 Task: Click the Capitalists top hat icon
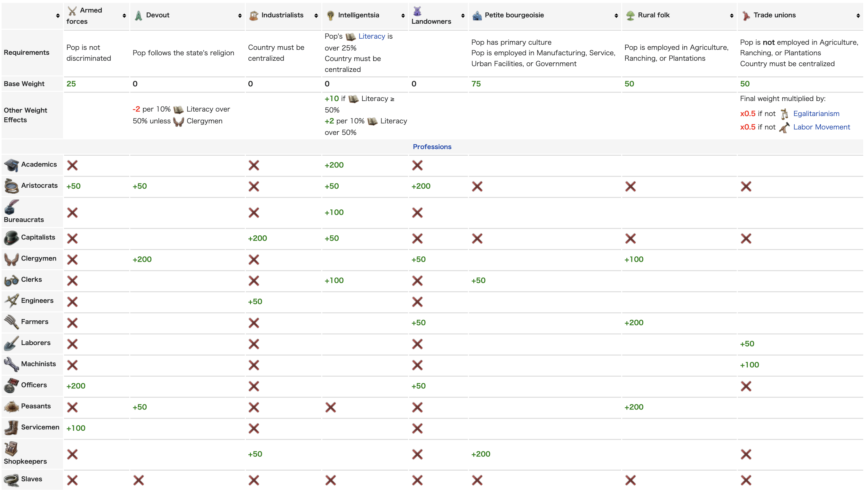point(11,238)
